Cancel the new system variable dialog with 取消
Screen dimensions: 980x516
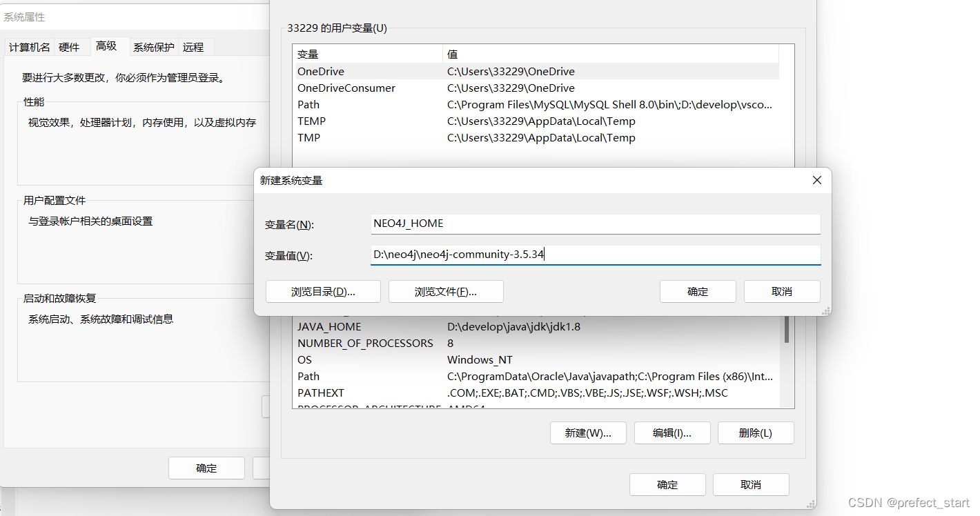[782, 292]
